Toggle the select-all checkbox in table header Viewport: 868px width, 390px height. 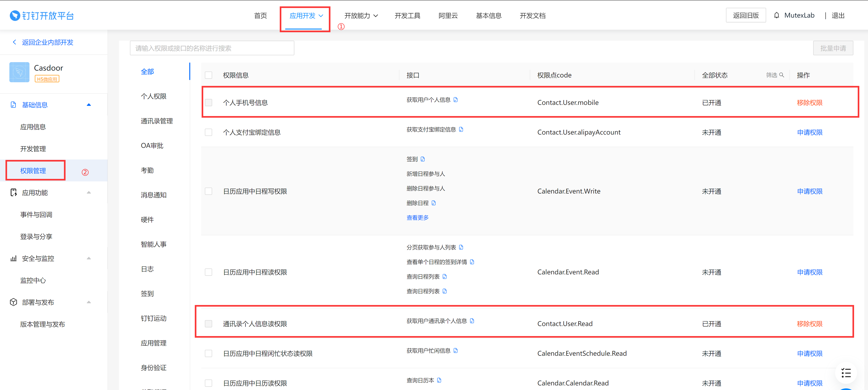point(208,75)
